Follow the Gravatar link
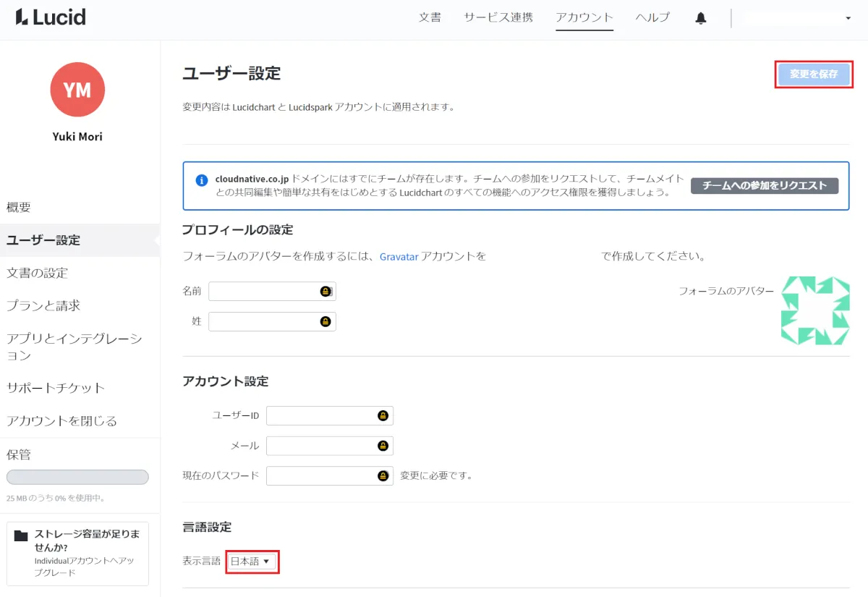The image size is (868, 597). point(399,256)
